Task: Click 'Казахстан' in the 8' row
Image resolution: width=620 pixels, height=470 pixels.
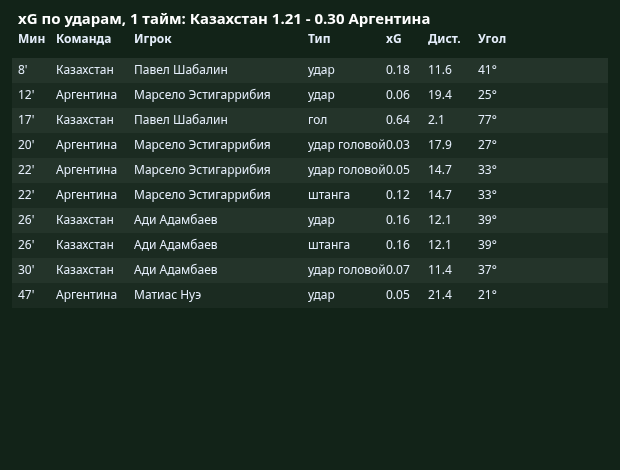Action: (x=85, y=70)
